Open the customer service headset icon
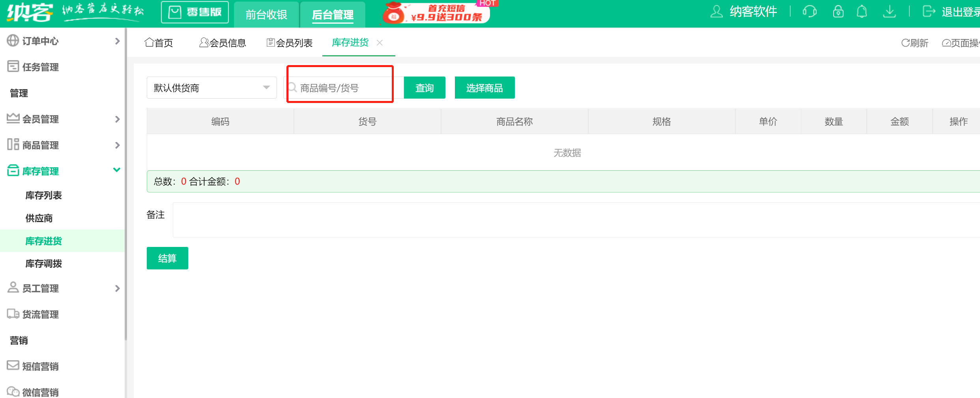Screen dimensions: 980x398 point(810,11)
